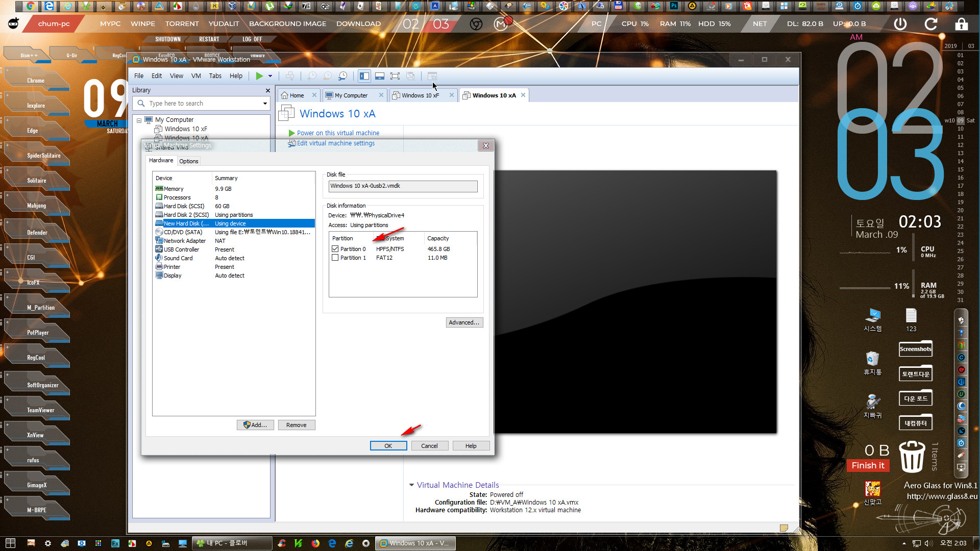Click Edit virtual machine settings link
Screen dimensions: 980x551
[336, 143]
